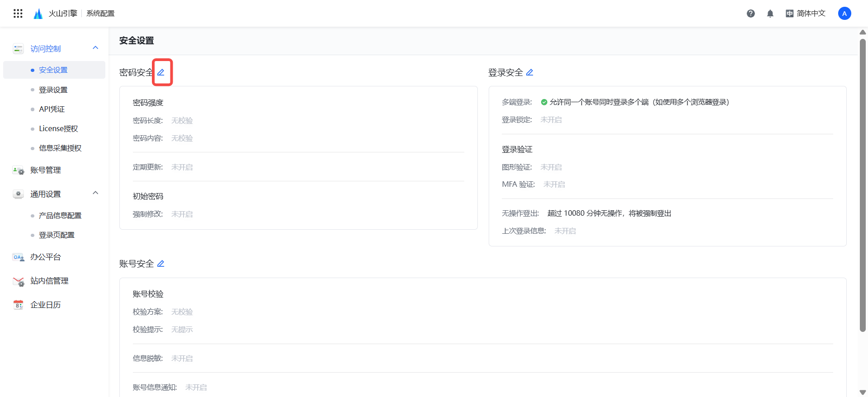868x397 pixels.
Task: Open 企业日历 in the sidebar
Action: pos(45,305)
